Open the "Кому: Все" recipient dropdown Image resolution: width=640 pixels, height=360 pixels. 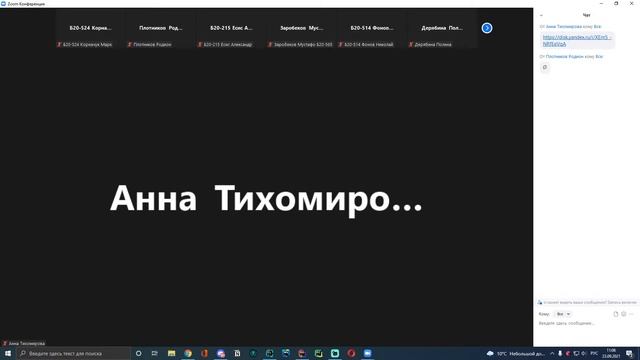click(563, 314)
